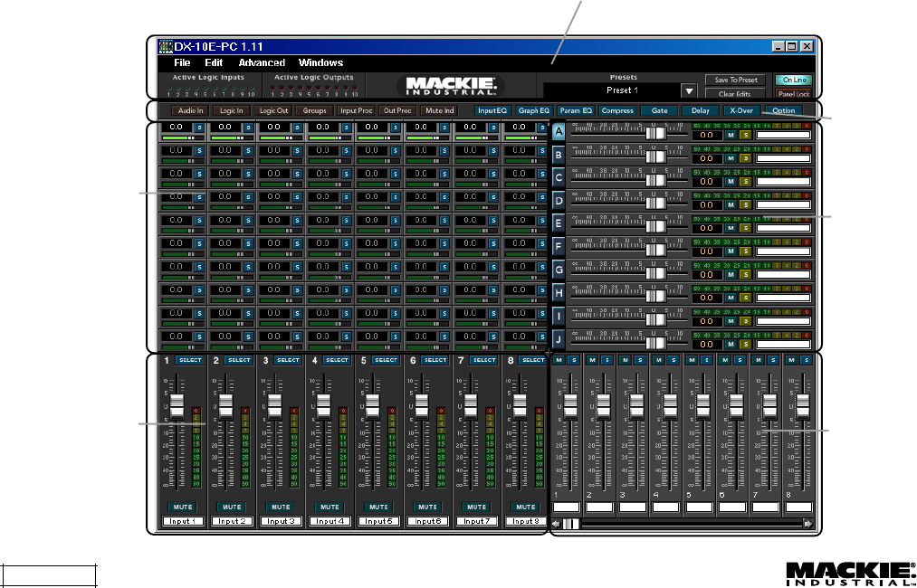The image size is (917, 588).
Task: Open the File menu
Action: 182,63
